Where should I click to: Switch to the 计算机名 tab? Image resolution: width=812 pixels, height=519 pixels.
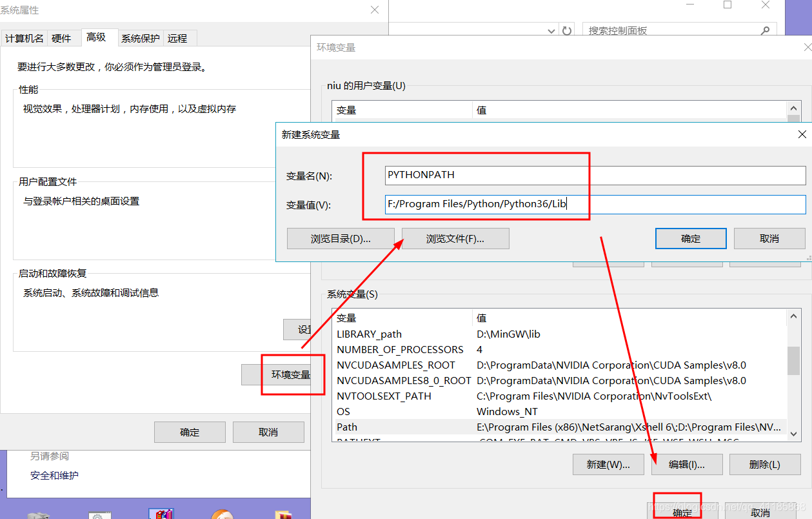pos(24,38)
